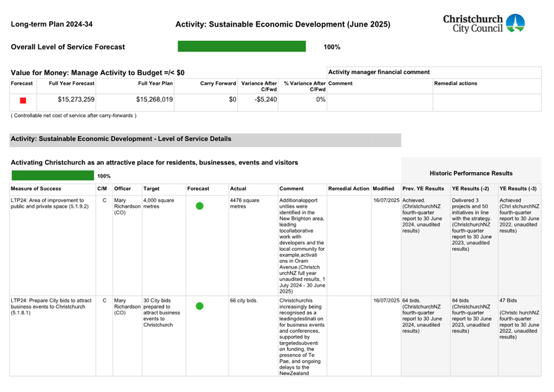The image size is (554, 392).
Task: Toggle the Historic Performance Results panel
Action: (471, 173)
